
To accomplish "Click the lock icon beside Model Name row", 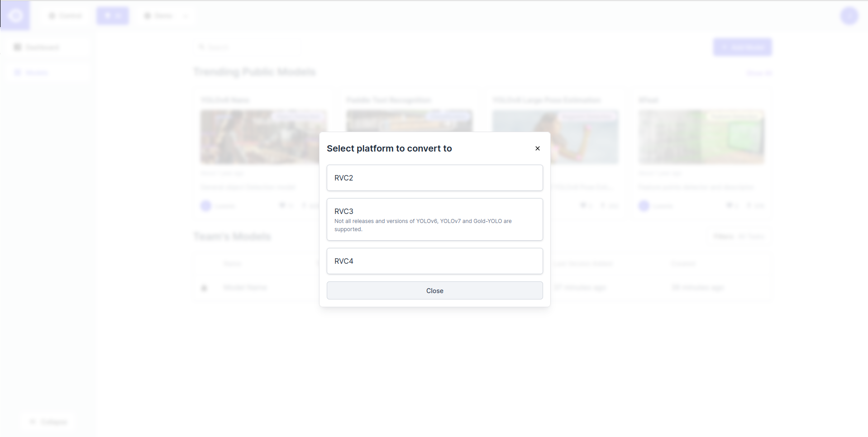I will pyautogui.click(x=204, y=288).
